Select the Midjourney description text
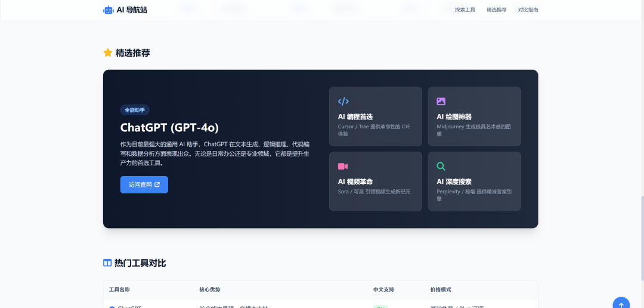644x308 pixels. pyautogui.click(x=474, y=130)
